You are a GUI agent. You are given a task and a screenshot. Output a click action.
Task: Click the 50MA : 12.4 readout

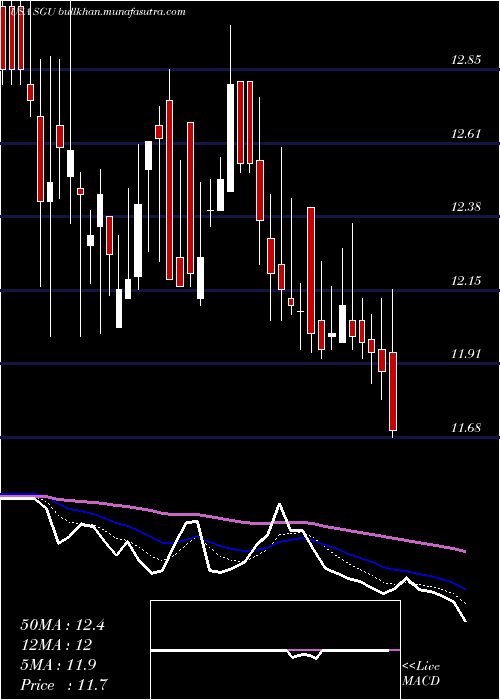pyautogui.click(x=62, y=625)
